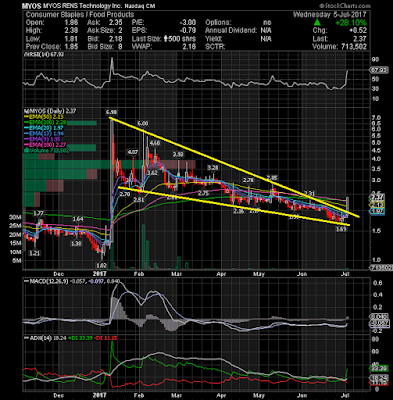Click the RSI current value tag 67.93
393x400 pixels.
coord(378,70)
